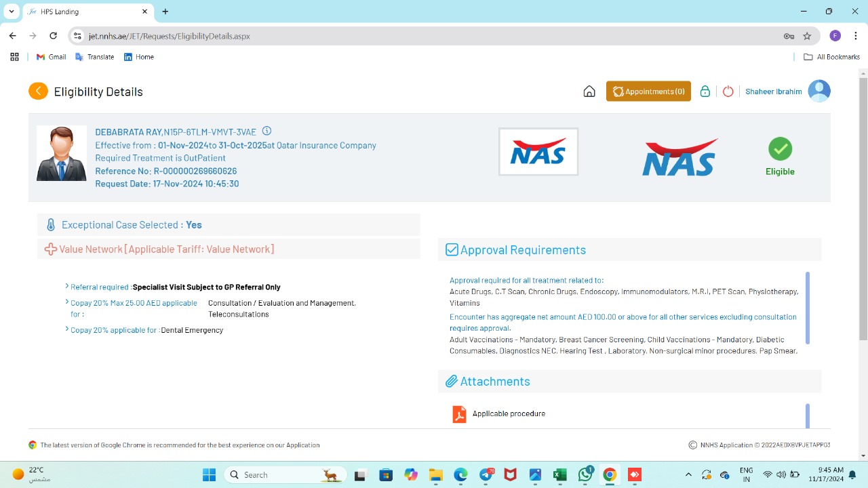Expand Copay 20% Max 25.00 AED item

pyautogui.click(x=67, y=302)
